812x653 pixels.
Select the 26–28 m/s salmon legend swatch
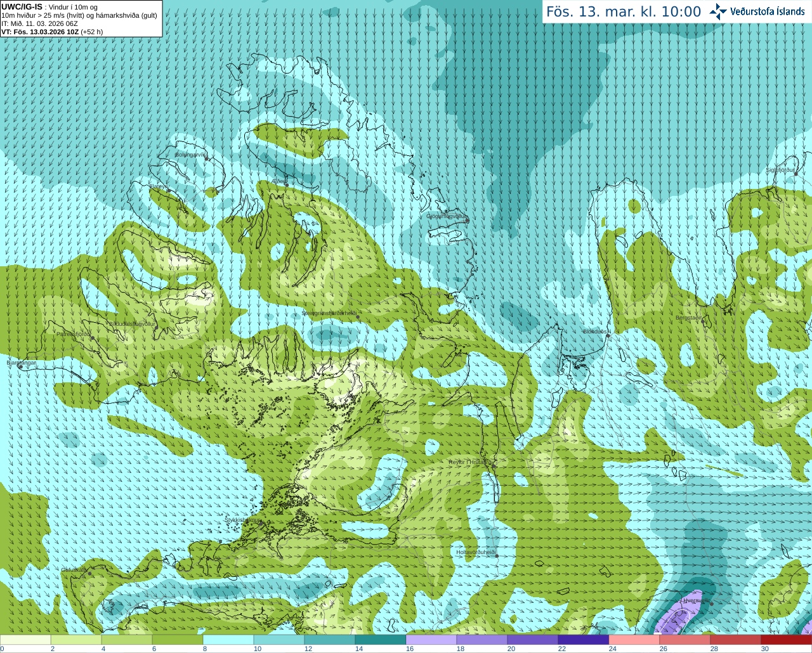685,640
